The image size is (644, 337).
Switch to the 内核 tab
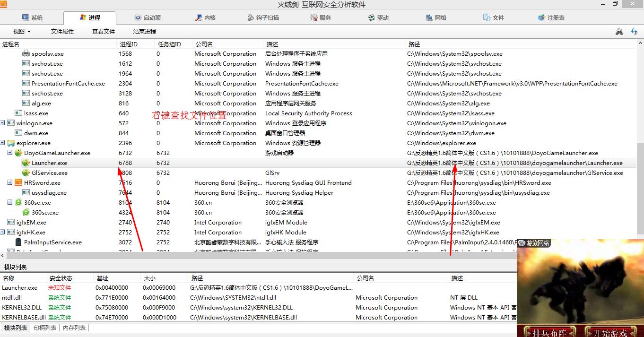click(205, 18)
